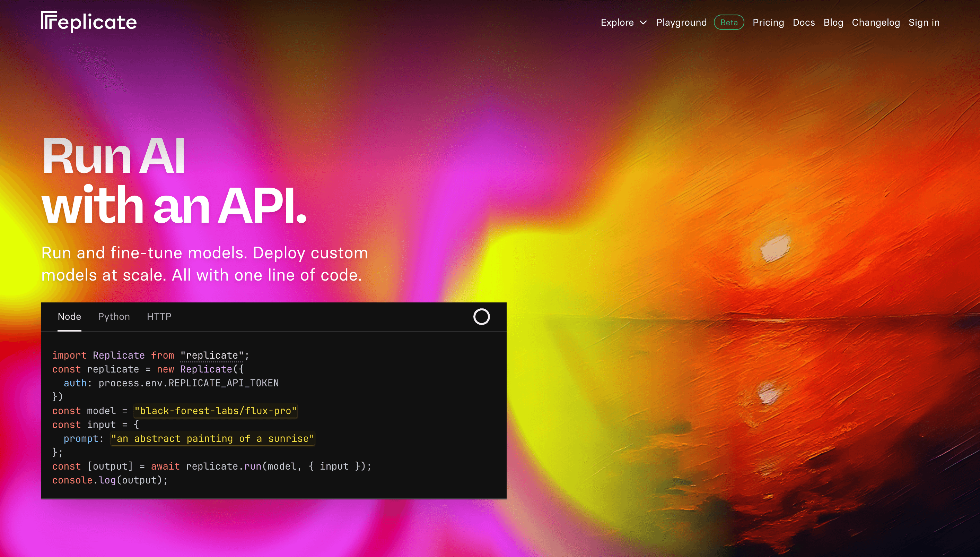Screen dimensions: 980x557
Task: Click the "replicate" package link in import line
Action: [212, 355]
